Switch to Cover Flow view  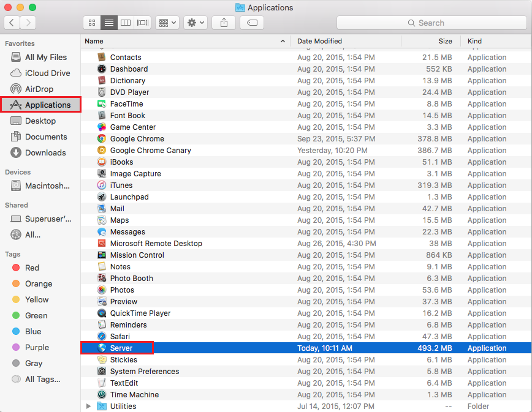click(143, 23)
